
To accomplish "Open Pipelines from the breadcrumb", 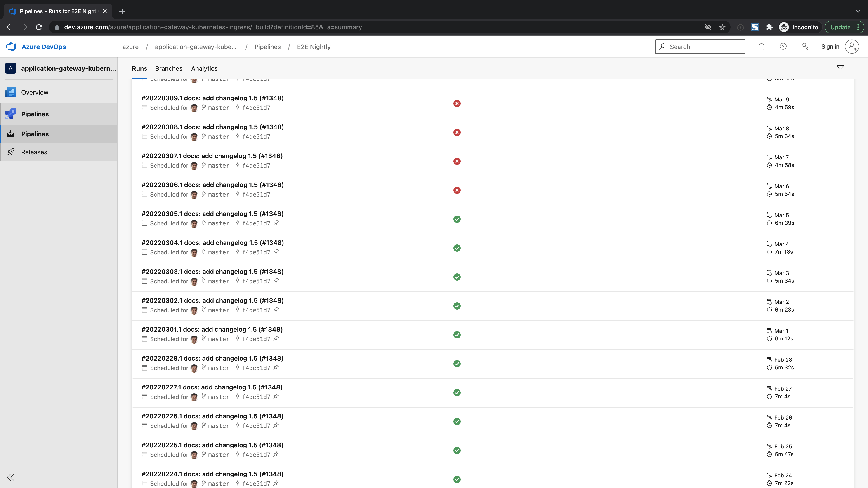I will click(268, 47).
